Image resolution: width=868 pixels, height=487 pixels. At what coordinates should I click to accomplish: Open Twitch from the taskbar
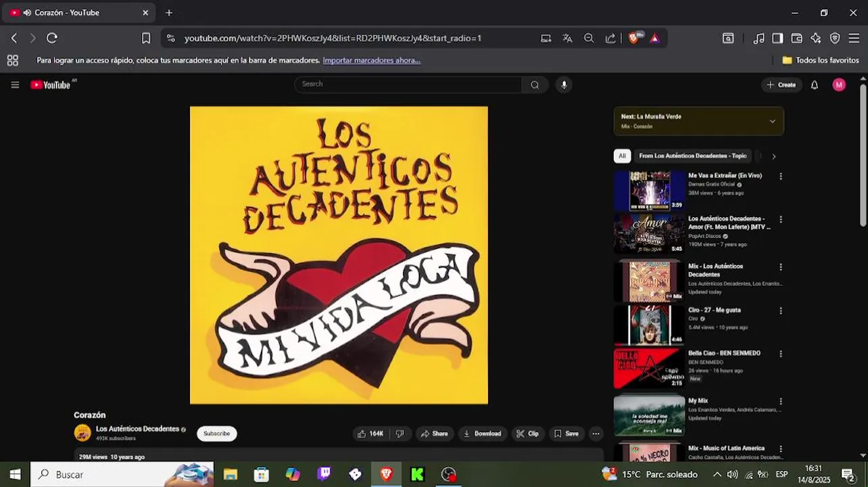click(324, 474)
